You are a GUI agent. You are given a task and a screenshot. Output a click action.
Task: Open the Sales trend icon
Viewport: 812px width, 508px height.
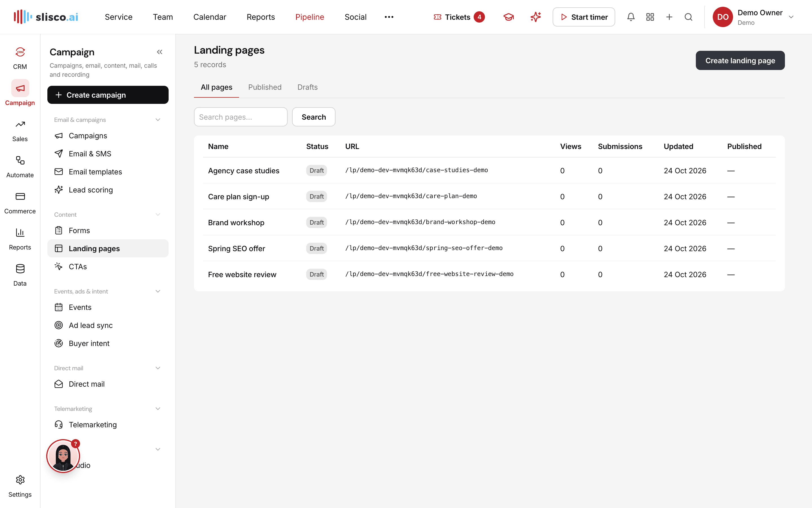[x=20, y=124]
